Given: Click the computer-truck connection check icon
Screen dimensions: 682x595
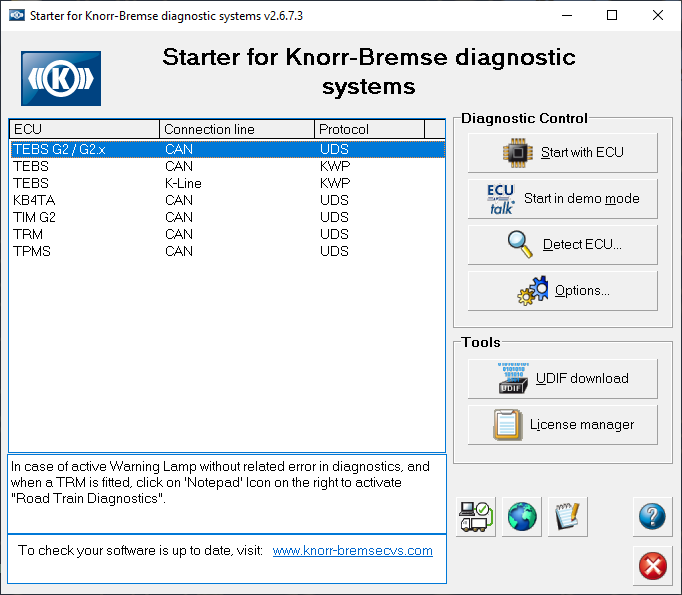Looking at the screenshot, I should pos(475,517).
